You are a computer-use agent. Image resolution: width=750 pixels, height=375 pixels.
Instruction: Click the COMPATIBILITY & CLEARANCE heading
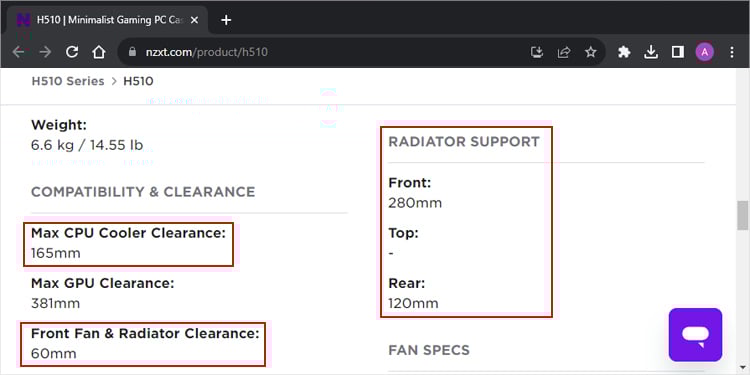pos(143,192)
